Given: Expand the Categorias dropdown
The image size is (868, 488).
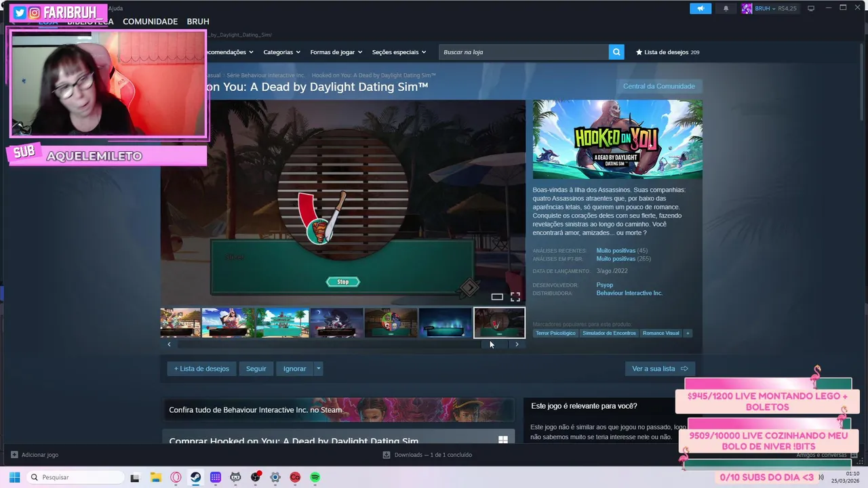Looking at the screenshot, I should click(x=281, y=52).
